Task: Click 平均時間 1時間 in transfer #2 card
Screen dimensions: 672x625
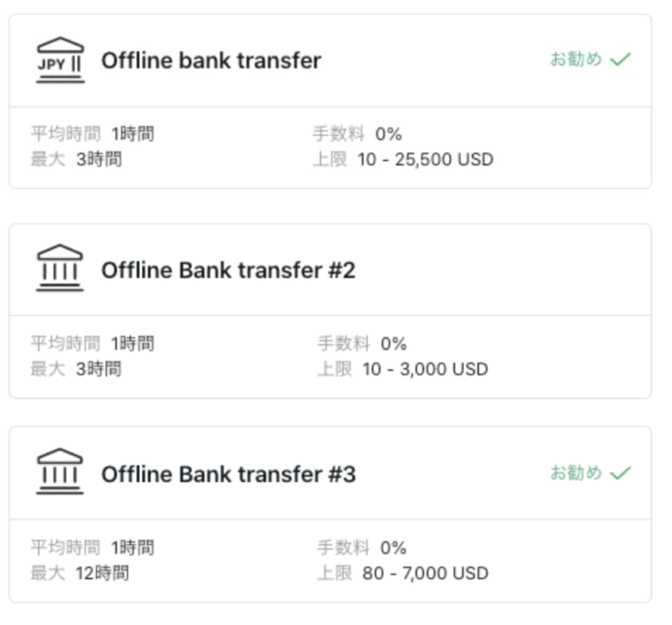Action: point(92,343)
